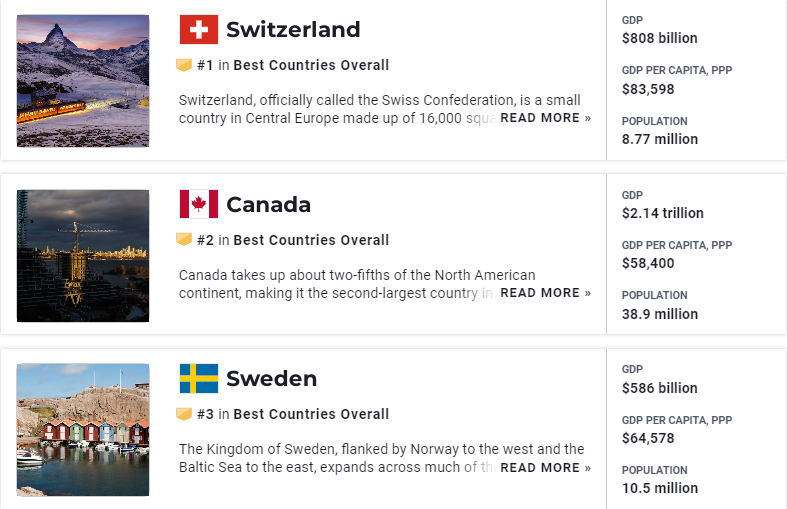787x509 pixels.
Task: Click Best Countries Overall under Switzerland
Action: tap(311, 65)
